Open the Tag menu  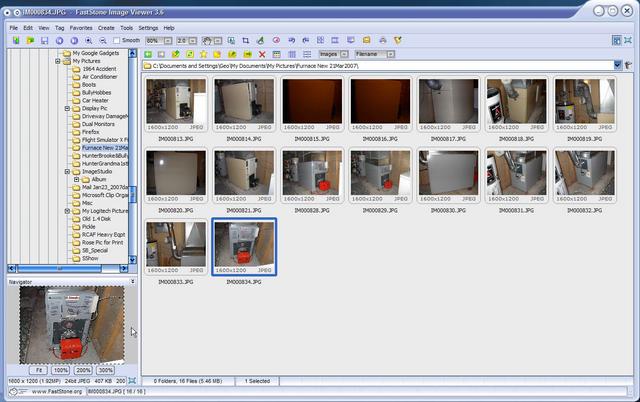(x=58, y=28)
